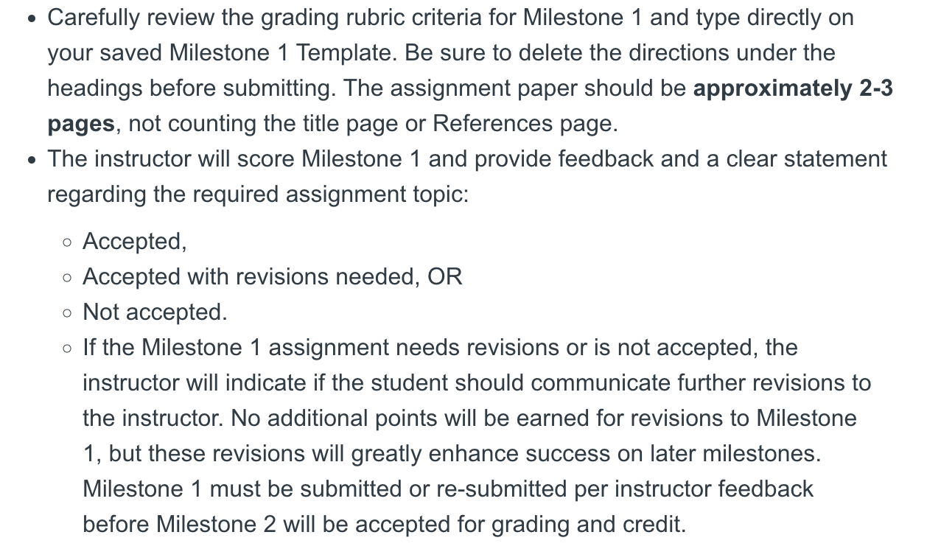Click the words "References page"
This screenshot has height=560, width=927.
525,124
